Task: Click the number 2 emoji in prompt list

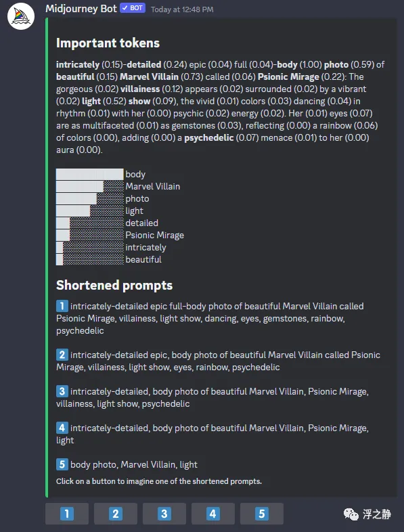Action: click(x=62, y=355)
